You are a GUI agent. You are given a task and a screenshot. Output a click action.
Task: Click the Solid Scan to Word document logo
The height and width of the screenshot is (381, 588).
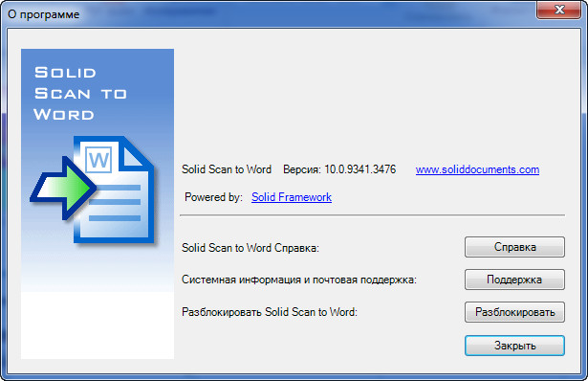[x=93, y=190]
